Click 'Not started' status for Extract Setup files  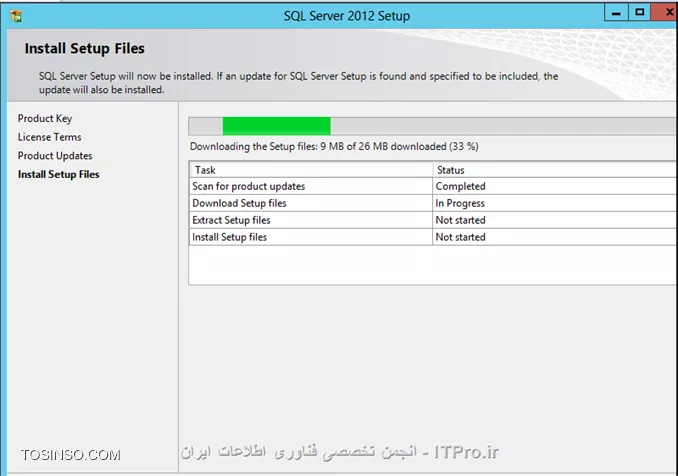(555, 220)
